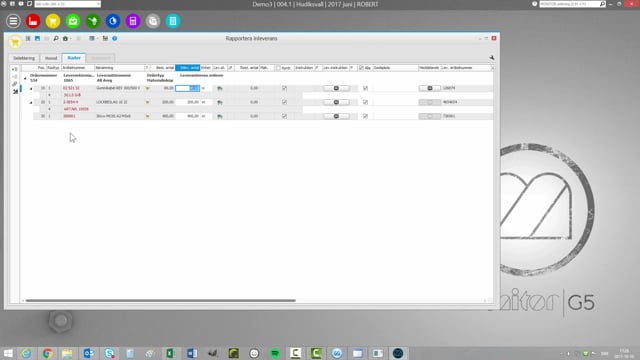Toggle Slp. checkbox on LOCKBESLAG row

point(365,102)
